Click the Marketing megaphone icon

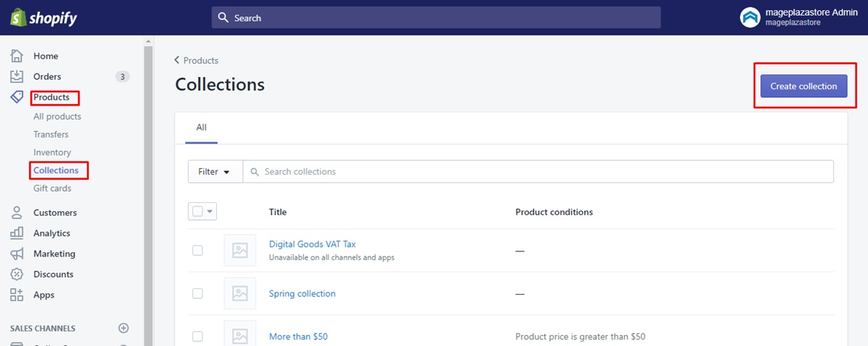click(17, 254)
